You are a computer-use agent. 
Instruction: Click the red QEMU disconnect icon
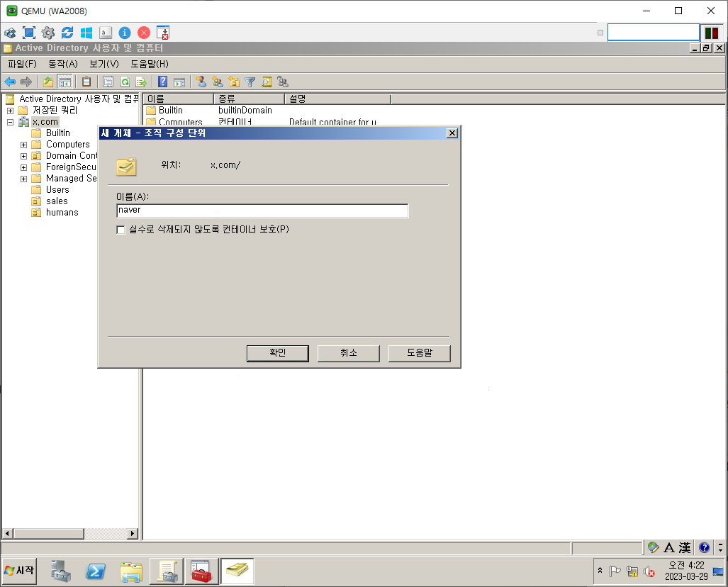point(144,33)
